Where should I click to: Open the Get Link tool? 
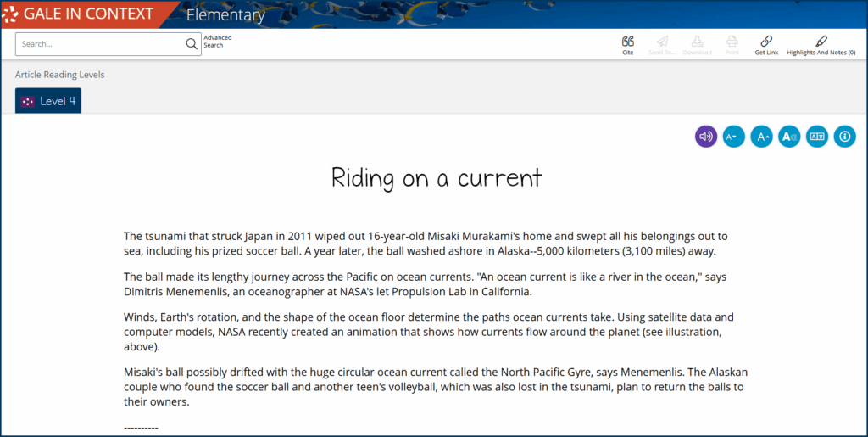766,42
